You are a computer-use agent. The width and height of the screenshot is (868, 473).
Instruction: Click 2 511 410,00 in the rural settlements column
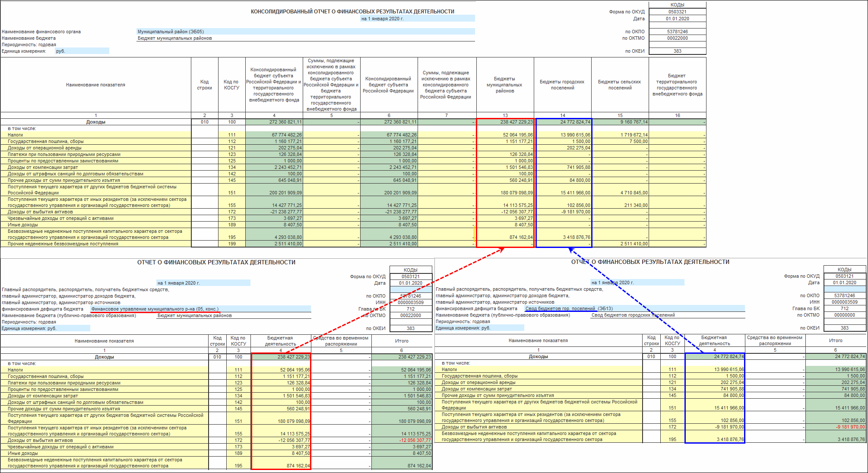[x=620, y=244]
